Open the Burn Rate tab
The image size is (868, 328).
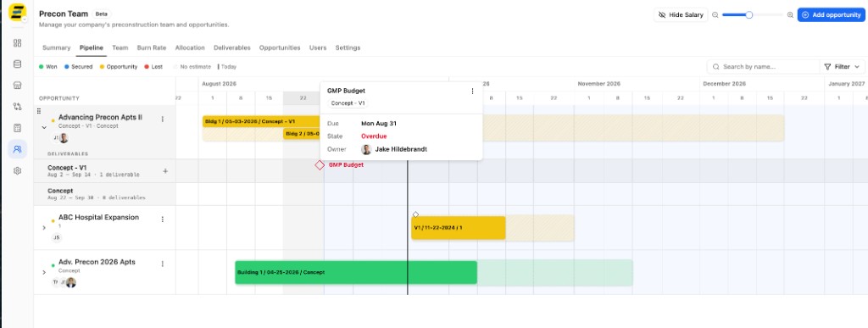point(152,47)
